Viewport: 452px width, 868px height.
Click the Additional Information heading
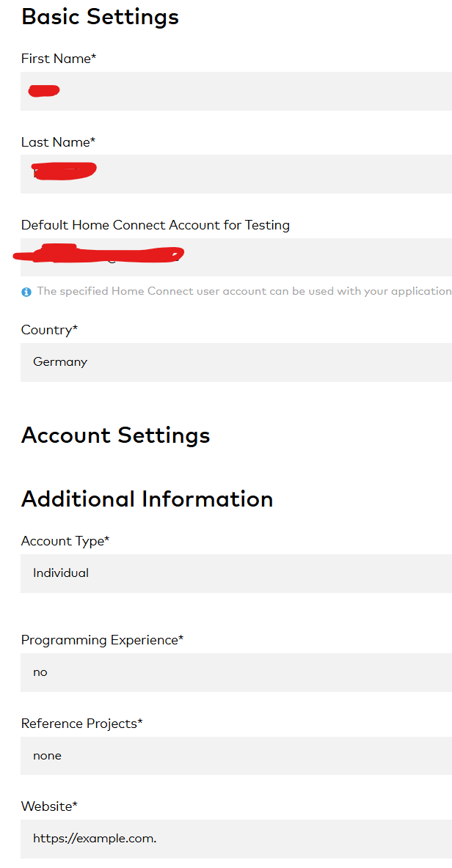point(147,499)
